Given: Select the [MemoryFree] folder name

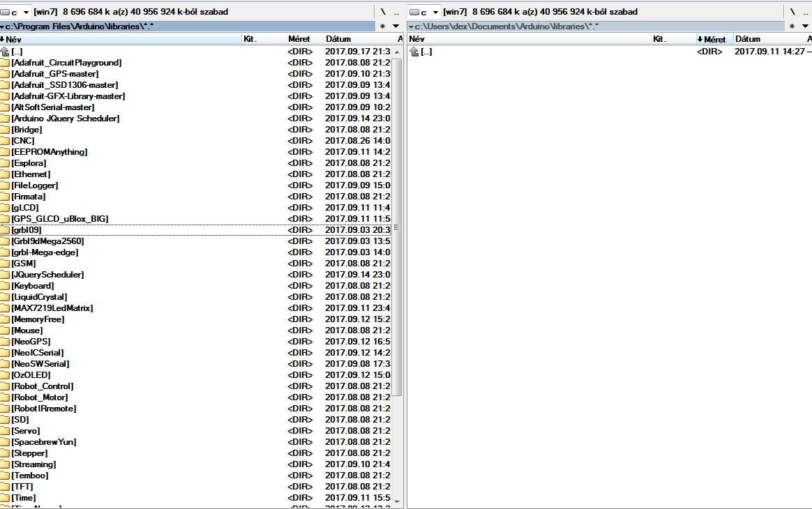Looking at the screenshot, I should click(38, 319).
